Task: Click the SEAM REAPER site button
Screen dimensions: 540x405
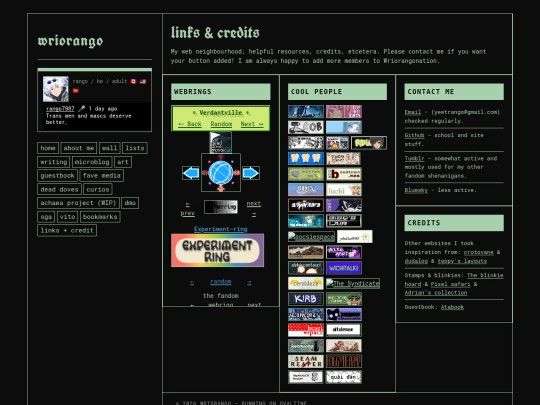Action: [x=306, y=361]
